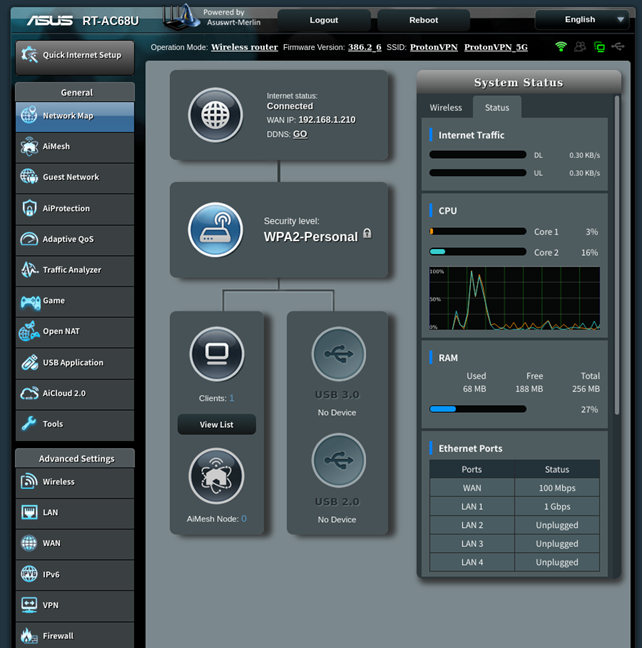This screenshot has width=642, height=648.
Task: Click the Firewall flame icon
Action: point(29,636)
